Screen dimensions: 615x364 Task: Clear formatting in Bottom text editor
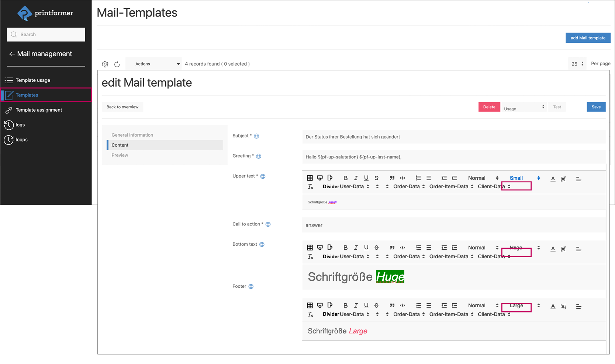(310, 257)
